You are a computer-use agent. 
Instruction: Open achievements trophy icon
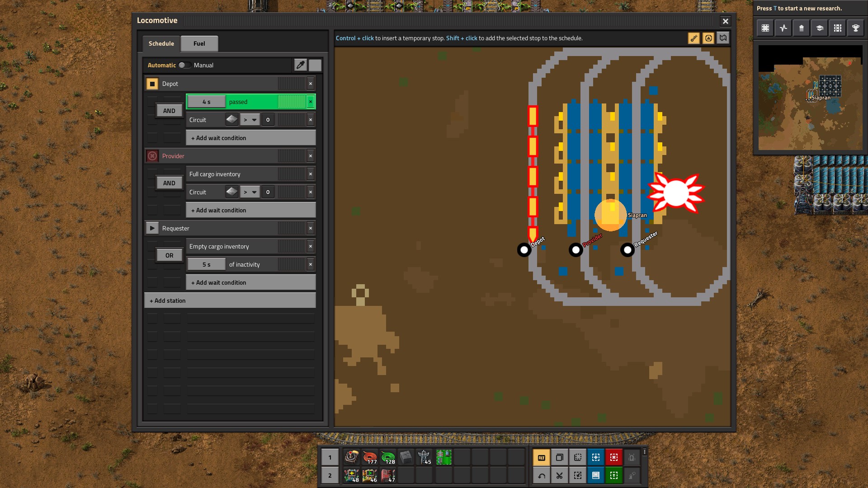856,28
